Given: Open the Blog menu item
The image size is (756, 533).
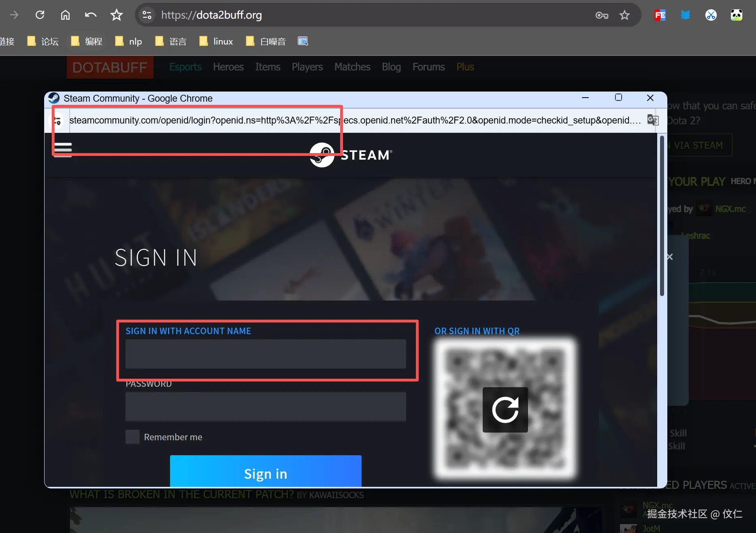Looking at the screenshot, I should [391, 67].
